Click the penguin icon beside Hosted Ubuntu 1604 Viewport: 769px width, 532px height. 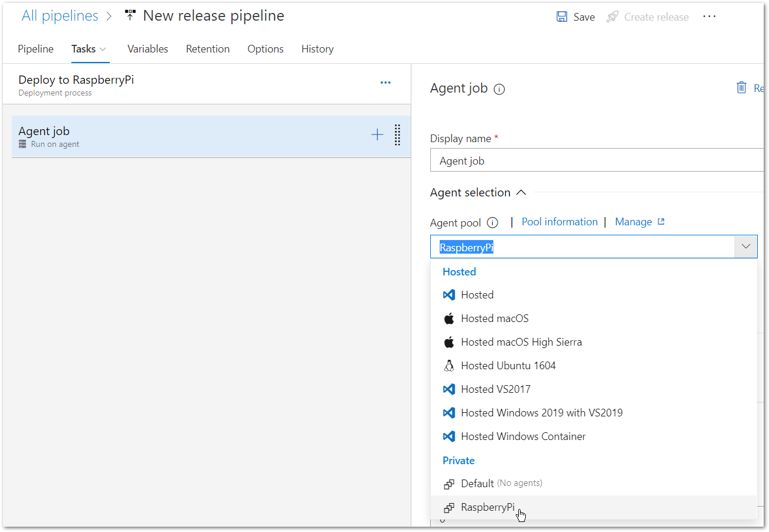pos(449,365)
